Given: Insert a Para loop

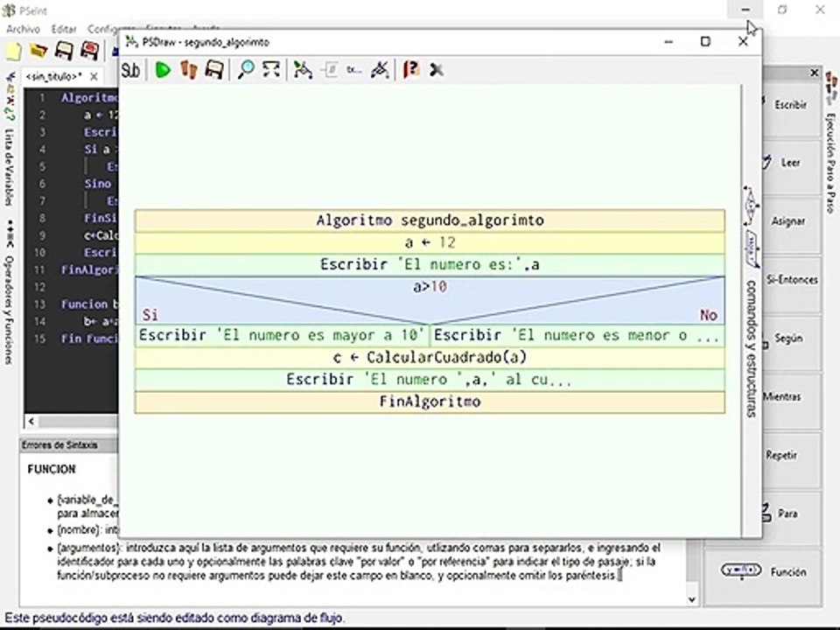Looking at the screenshot, I should tap(791, 514).
